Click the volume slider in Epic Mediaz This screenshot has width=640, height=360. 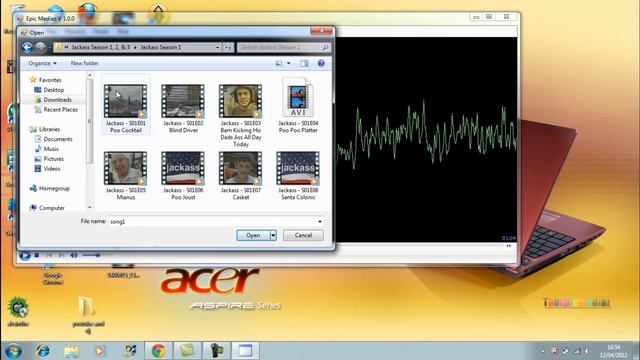point(91,255)
